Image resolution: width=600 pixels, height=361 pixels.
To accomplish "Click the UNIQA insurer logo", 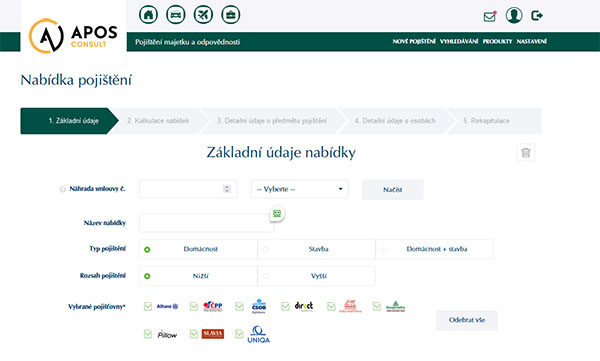I will coord(259,334).
